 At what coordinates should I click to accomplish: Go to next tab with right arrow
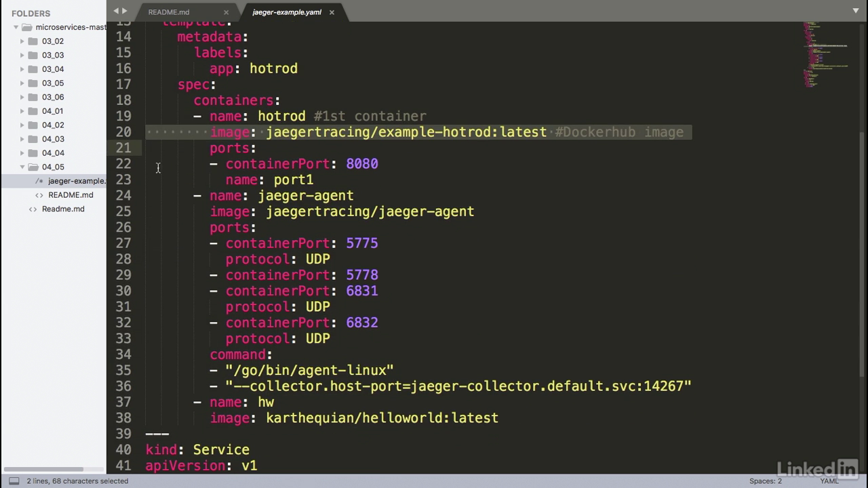(124, 11)
